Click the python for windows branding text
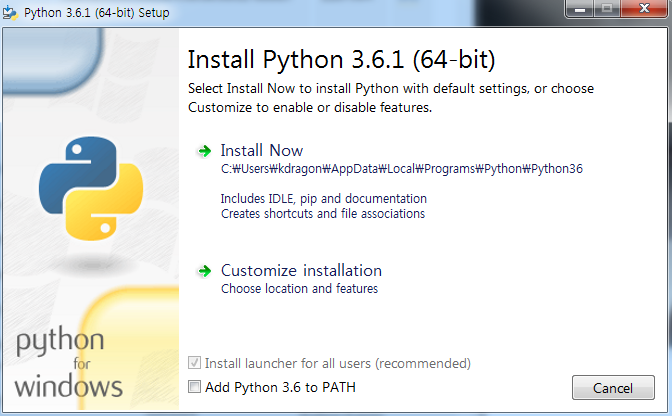672x416 pixels. (69, 362)
